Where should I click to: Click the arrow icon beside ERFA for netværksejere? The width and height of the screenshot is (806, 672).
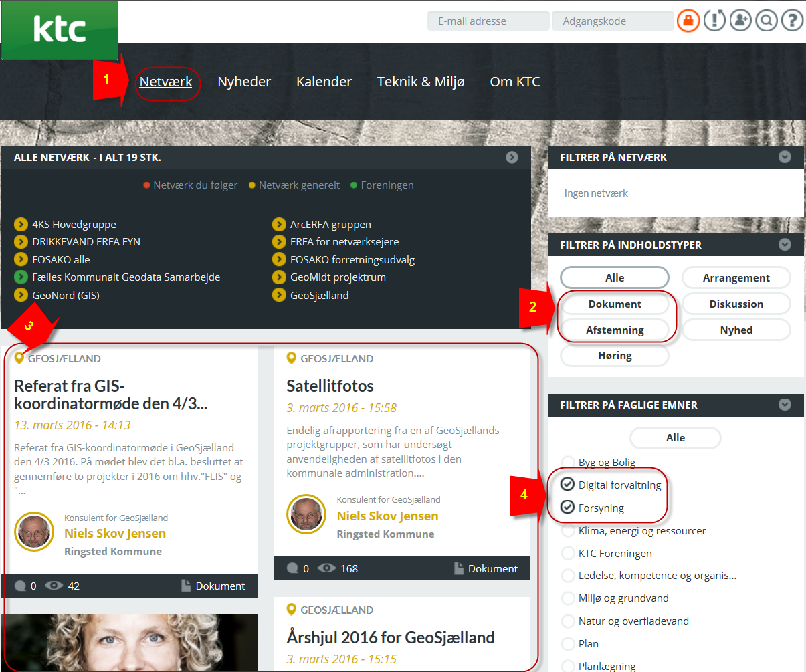coord(279,241)
